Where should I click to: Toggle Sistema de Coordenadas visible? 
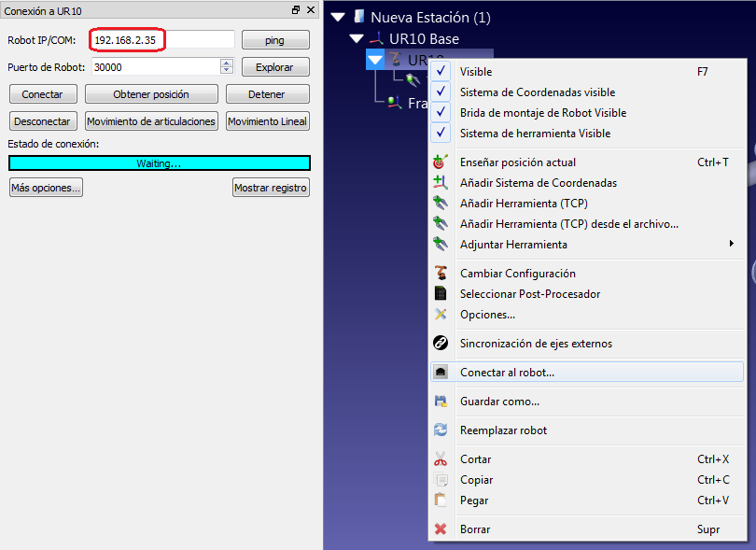(441, 92)
